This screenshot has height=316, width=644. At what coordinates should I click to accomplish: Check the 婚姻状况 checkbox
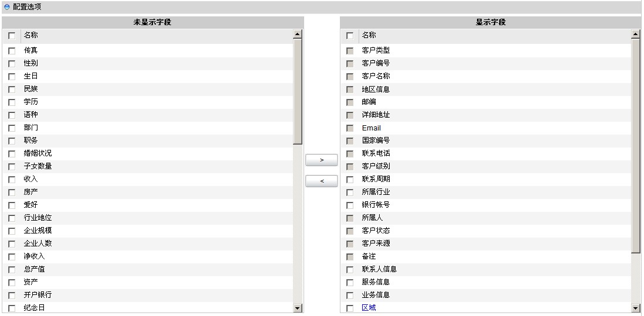click(x=12, y=154)
